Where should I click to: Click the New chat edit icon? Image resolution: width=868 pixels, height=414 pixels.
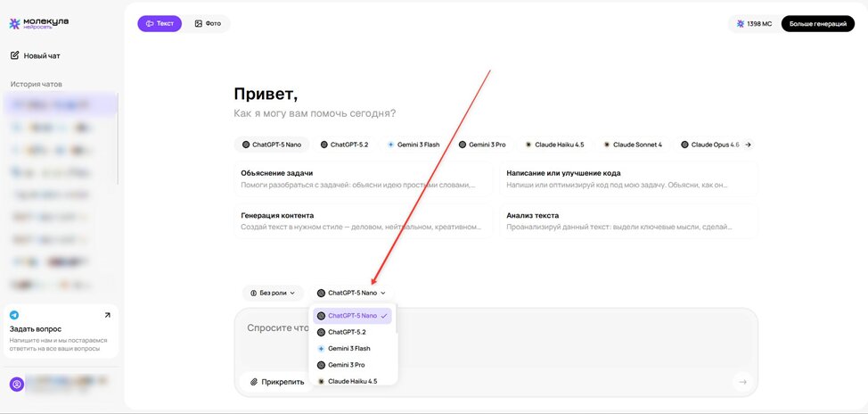pyautogui.click(x=15, y=55)
